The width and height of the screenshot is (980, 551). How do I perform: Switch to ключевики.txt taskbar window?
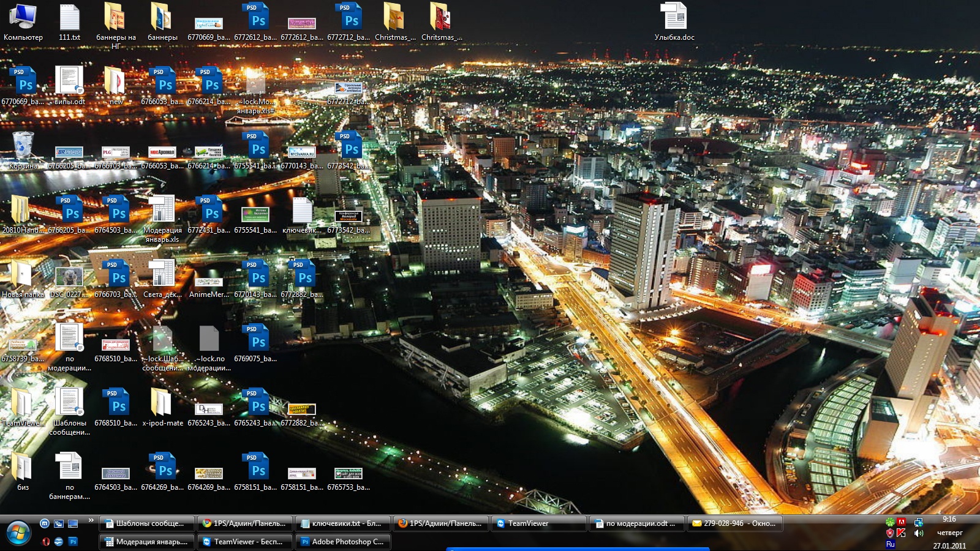343,523
